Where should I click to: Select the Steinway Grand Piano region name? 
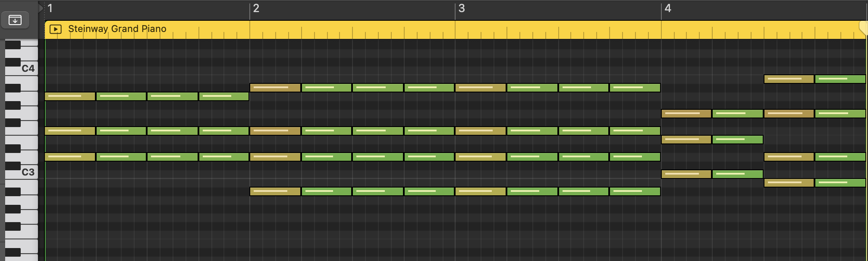(x=117, y=29)
